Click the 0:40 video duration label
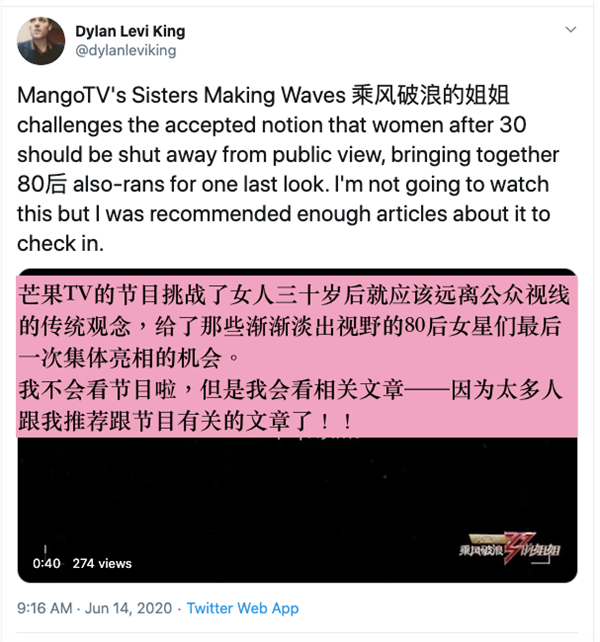 pyautogui.click(x=46, y=563)
